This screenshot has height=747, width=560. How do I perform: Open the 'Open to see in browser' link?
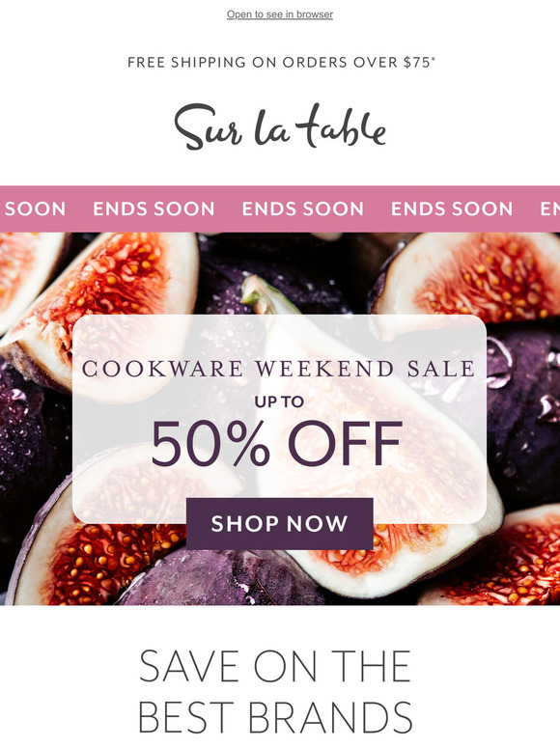point(280,14)
